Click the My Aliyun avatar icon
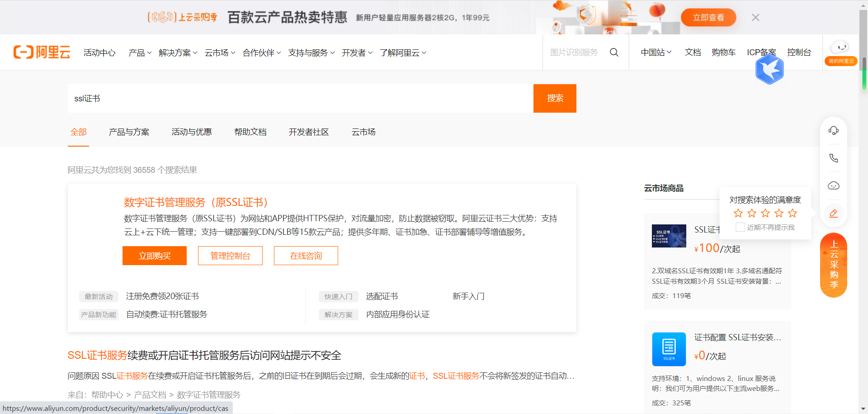This screenshot has height=414, width=868. (x=840, y=52)
